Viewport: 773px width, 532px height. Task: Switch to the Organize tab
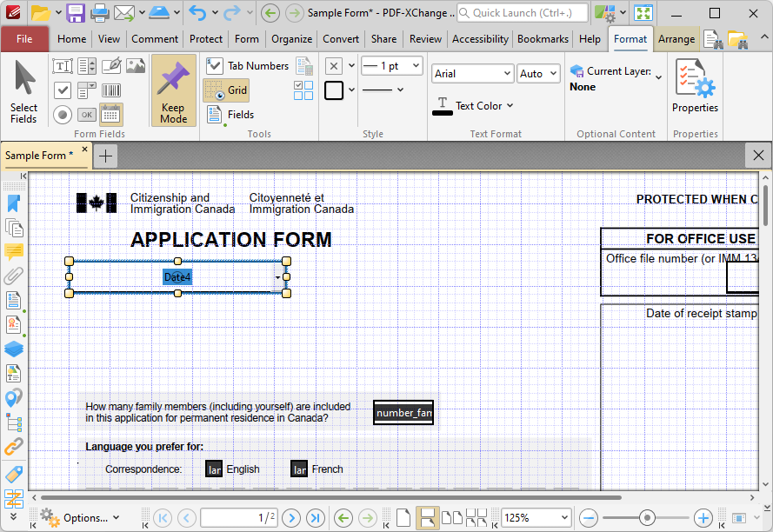(x=292, y=39)
